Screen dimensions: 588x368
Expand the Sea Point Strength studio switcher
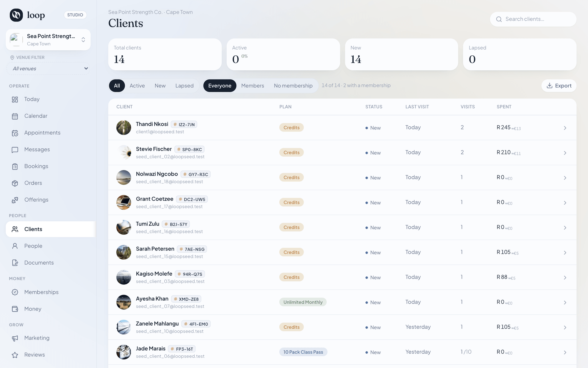48,40
